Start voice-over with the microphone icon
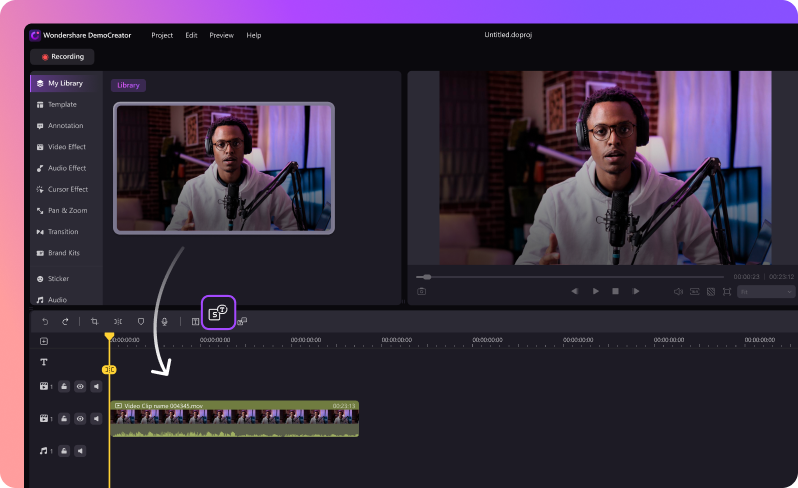The height and width of the screenshot is (488, 798). pyautogui.click(x=164, y=321)
